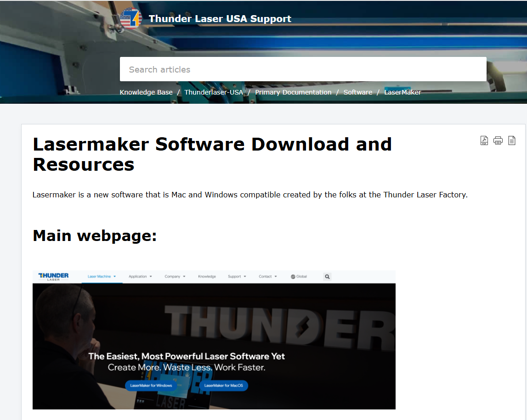The image size is (527, 420).
Task: Expand the Company dropdown menu
Action: [175, 277]
